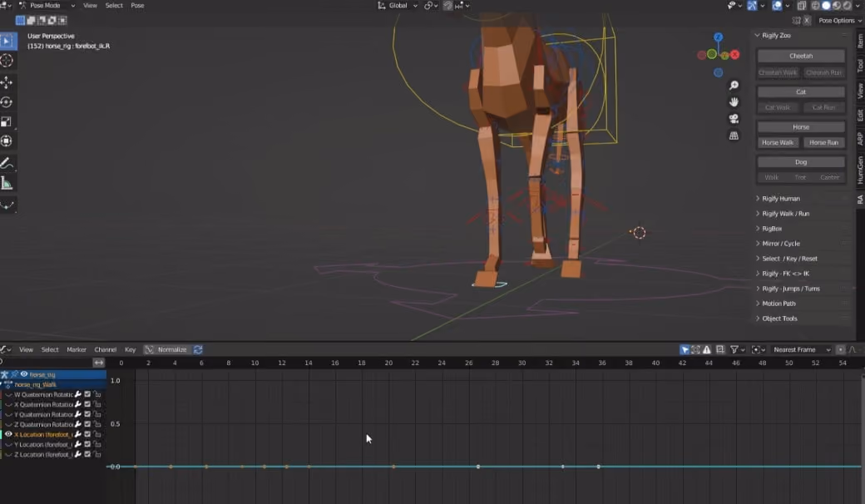
Task: Open the Pose menu in viewport header
Action: pos(137,6)
